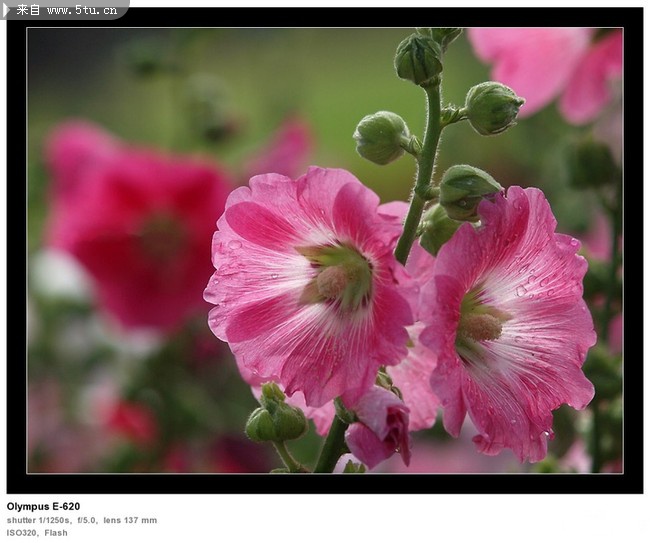The height and width of the screenshot is (543, 650).
Task: Click the green bud left of the stem
Action: pyautogui.click(x=382, y=137)
